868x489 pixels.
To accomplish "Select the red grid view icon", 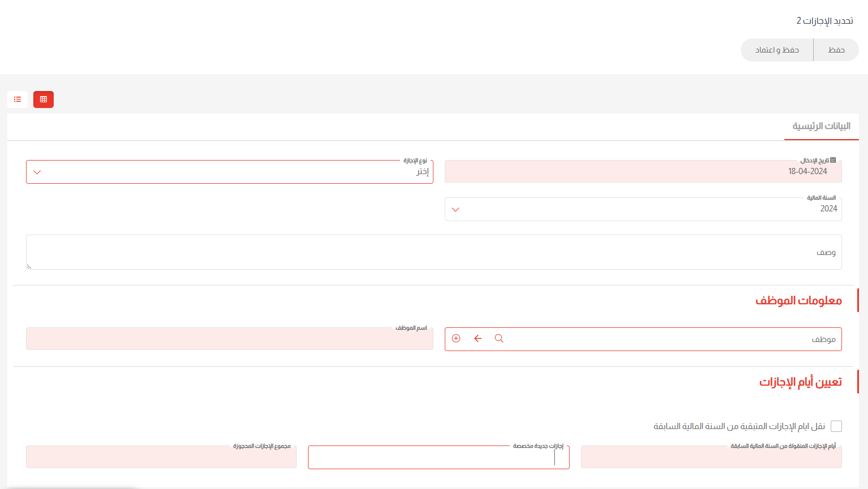I will coord(44,99).
